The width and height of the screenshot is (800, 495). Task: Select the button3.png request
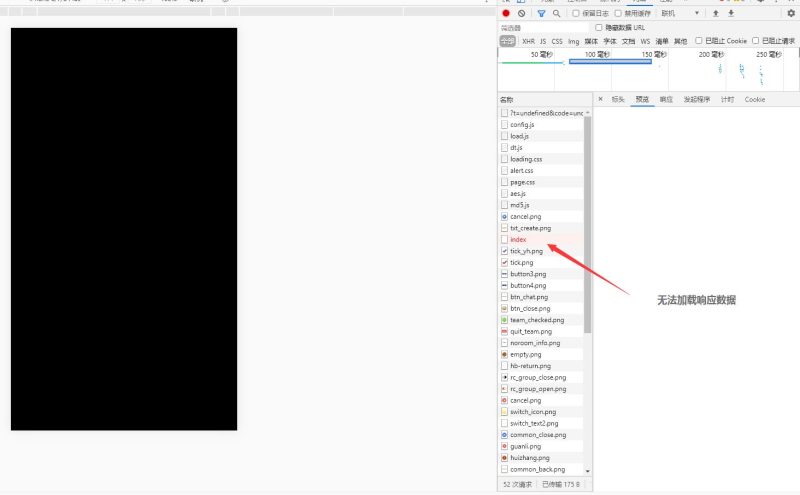tap(541, 274)
